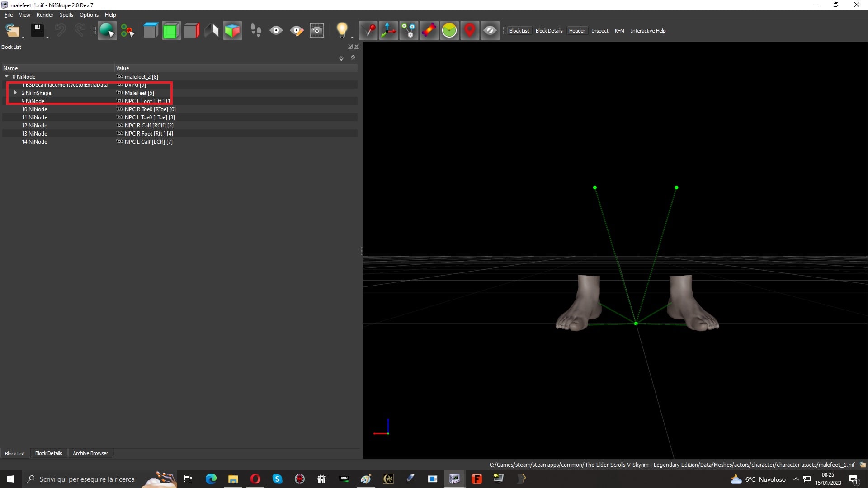This screenshot has width=868, height=488.
Task: Launch Opera from the taskbar
Action: tap(255, 479)
